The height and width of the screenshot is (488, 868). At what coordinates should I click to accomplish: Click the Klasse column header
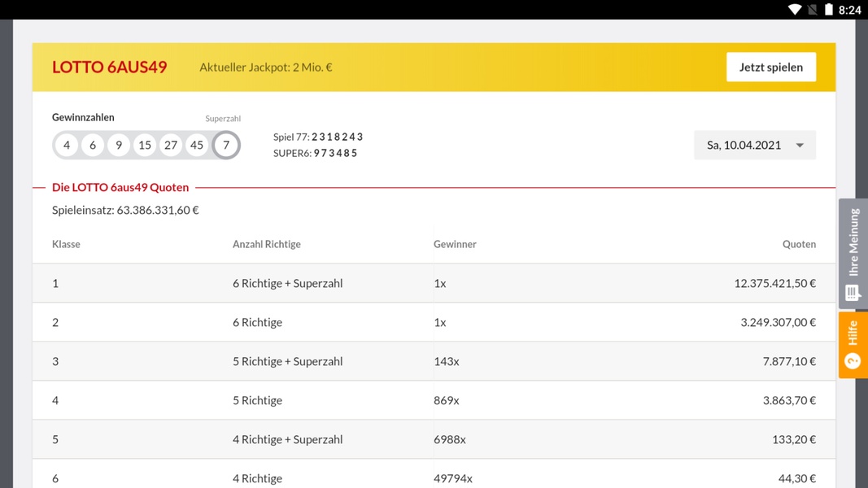(66, 244)
